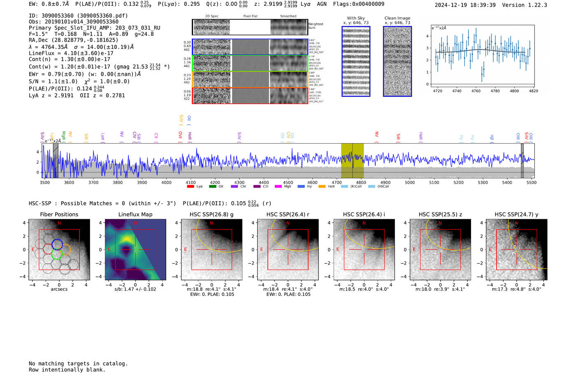Open the Clean Image thumbnail
The image size is (576, 392).
397,61
